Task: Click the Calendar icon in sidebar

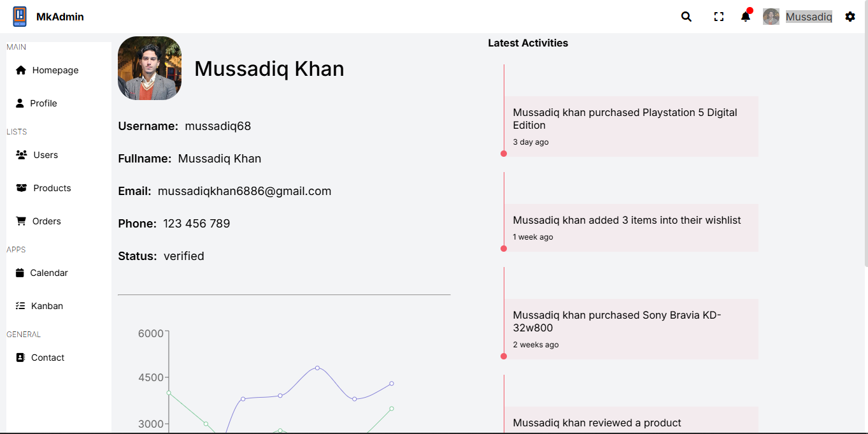Action: [x=20, y=273]
